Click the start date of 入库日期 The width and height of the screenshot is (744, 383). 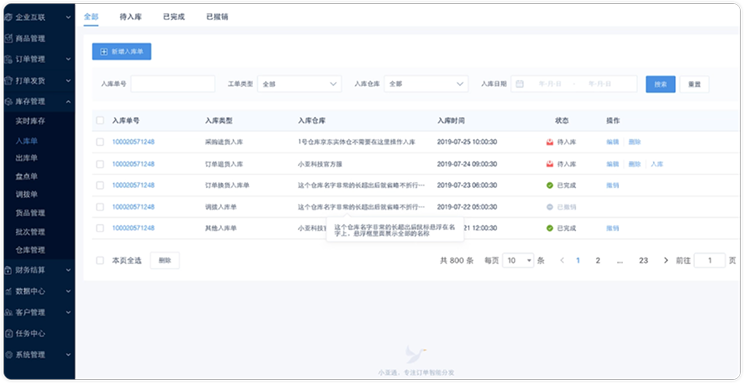[550, 84]
